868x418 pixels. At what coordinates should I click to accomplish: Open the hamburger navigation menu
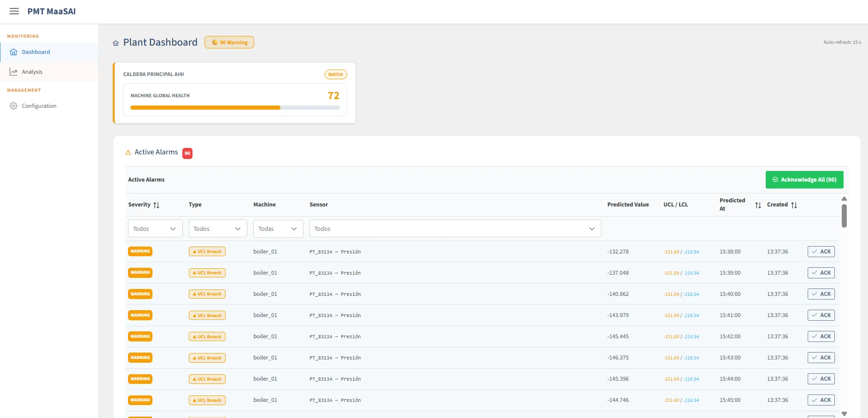click(x=14, y=12)
